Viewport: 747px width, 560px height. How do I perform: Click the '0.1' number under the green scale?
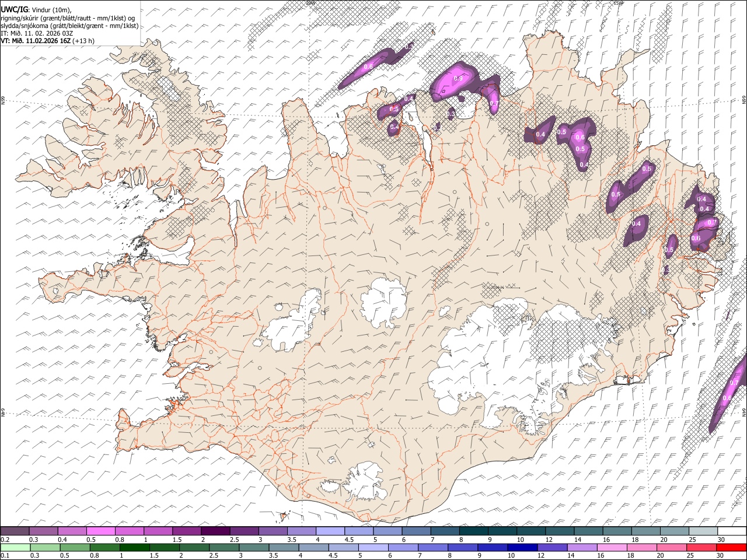5,555
